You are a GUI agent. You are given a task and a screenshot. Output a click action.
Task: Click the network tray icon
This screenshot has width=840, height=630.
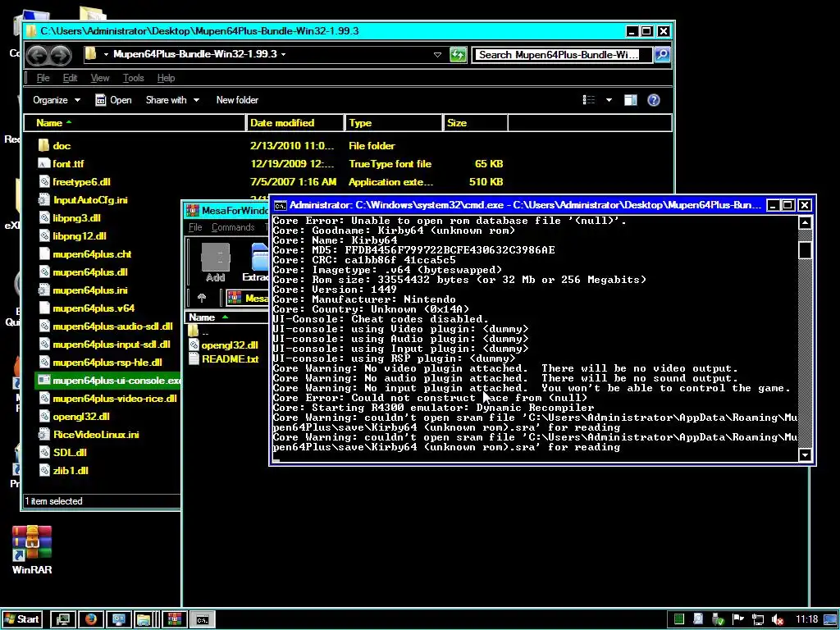(x=757, y=620)
